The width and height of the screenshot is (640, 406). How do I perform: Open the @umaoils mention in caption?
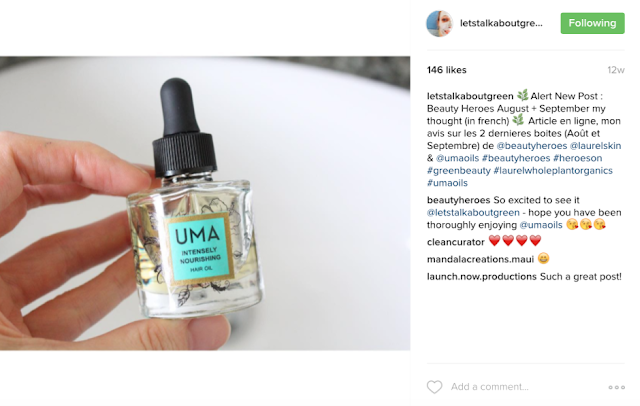[457, 158]
